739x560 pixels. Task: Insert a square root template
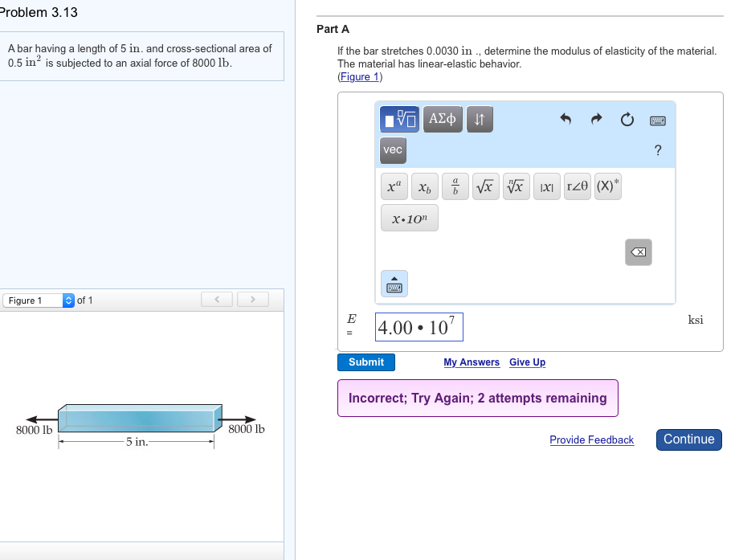[485, 186]
